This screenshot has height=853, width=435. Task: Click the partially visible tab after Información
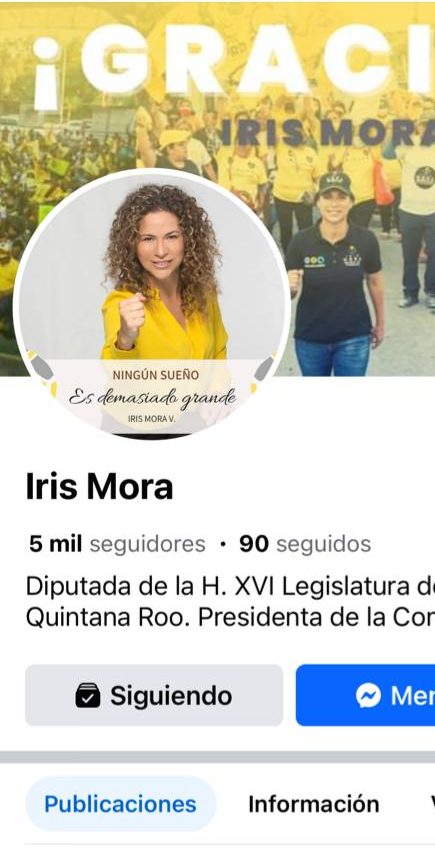pyautogui.click(x=432, y=804)
